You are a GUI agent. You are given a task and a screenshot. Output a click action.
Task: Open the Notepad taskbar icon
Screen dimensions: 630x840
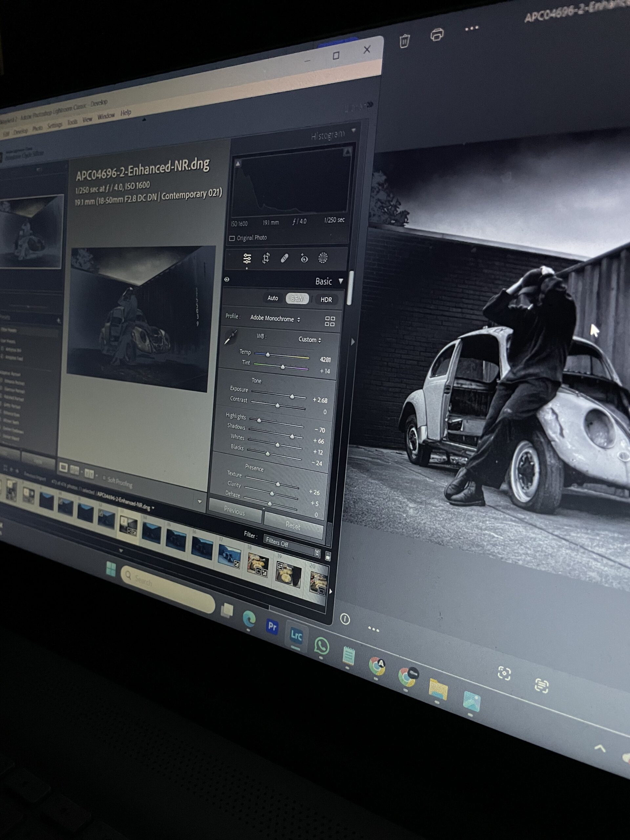pos(348,656)
